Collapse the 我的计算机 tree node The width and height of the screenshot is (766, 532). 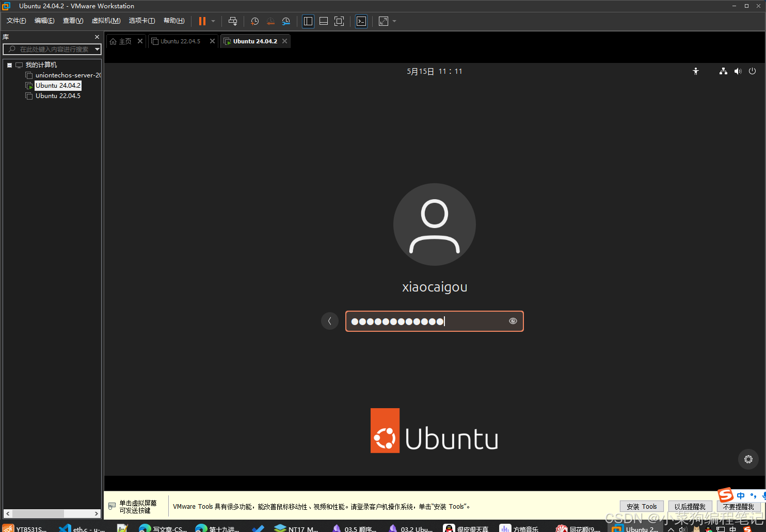(9, 65)
